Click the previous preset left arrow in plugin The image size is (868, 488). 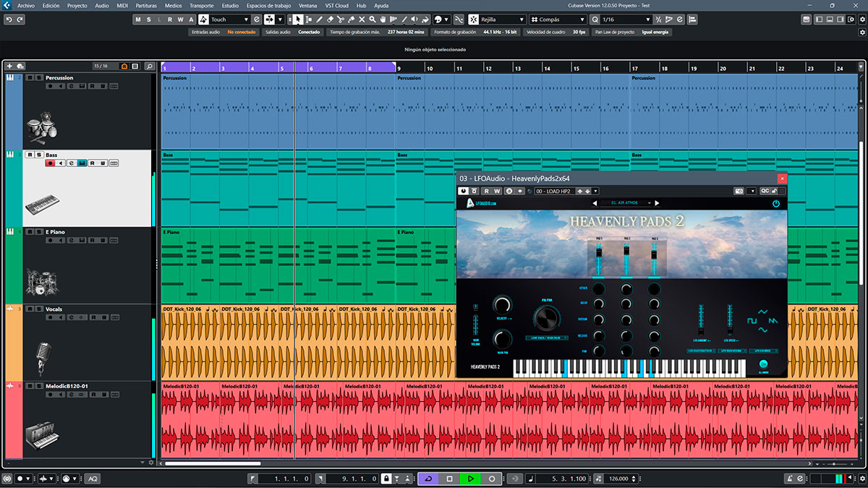coord(595,203)
